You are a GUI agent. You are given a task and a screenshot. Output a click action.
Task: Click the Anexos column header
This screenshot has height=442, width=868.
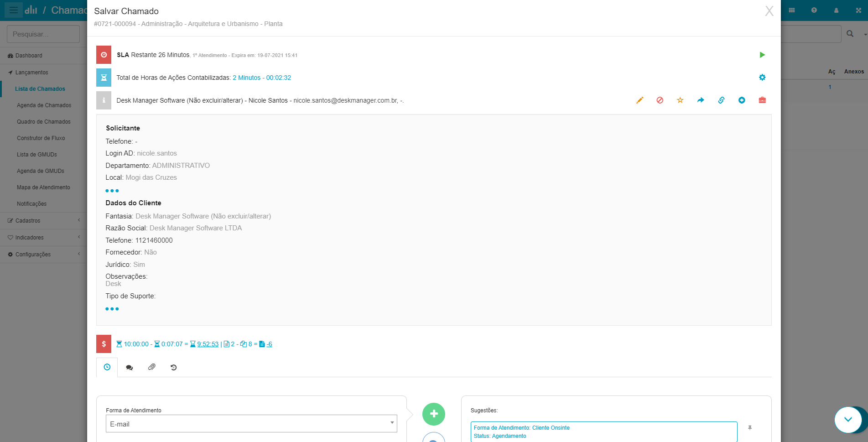tap(854, 72)
